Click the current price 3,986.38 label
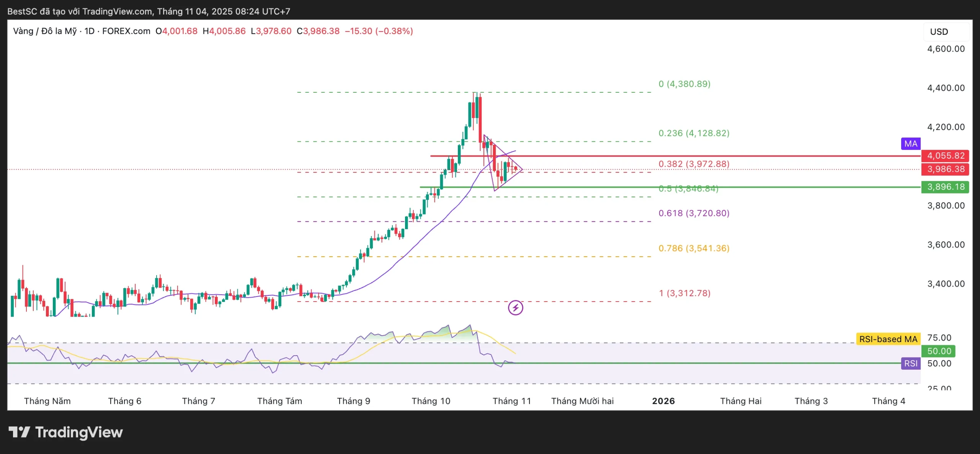980x454 pixels. 945,169
